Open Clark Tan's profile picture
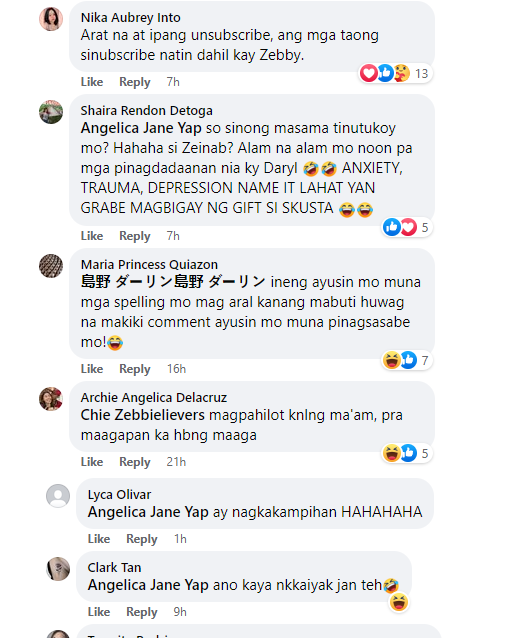 coord(58,569)
